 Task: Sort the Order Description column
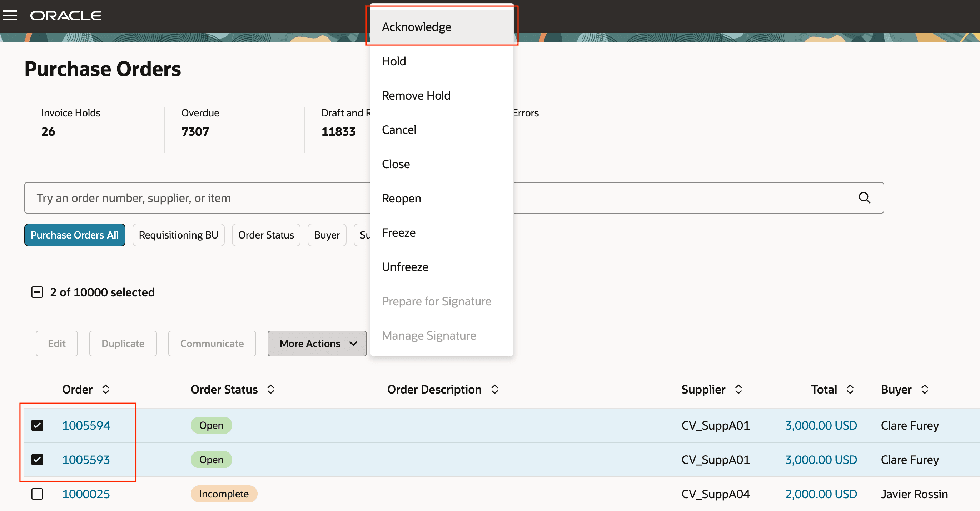[494, 389]
